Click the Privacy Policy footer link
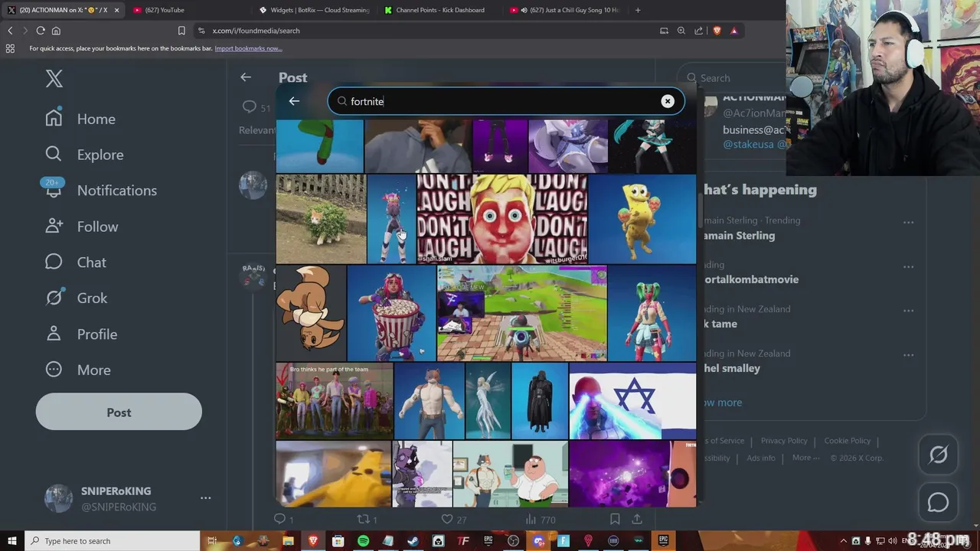 pos(784,441)
